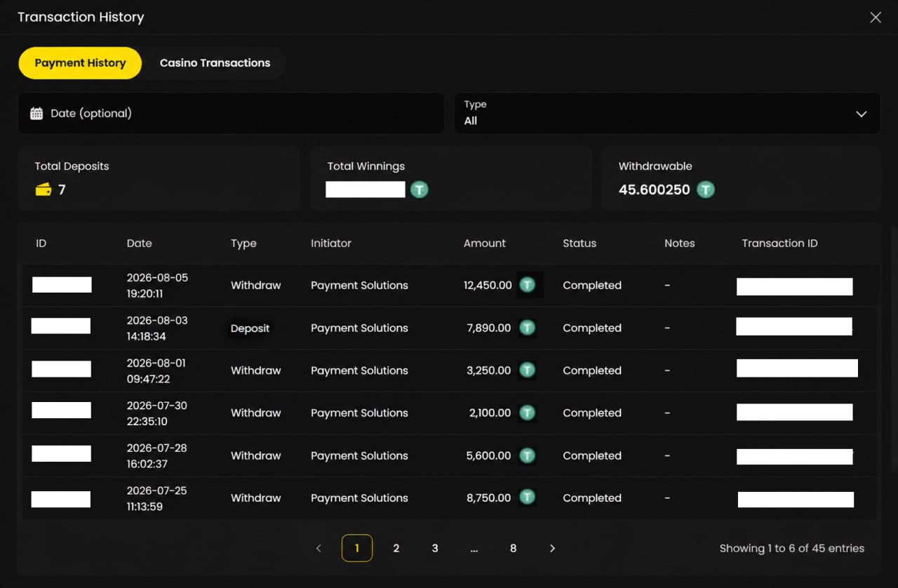
Task: Click the amount 5,600.00
Action: [x=488, y=455]
